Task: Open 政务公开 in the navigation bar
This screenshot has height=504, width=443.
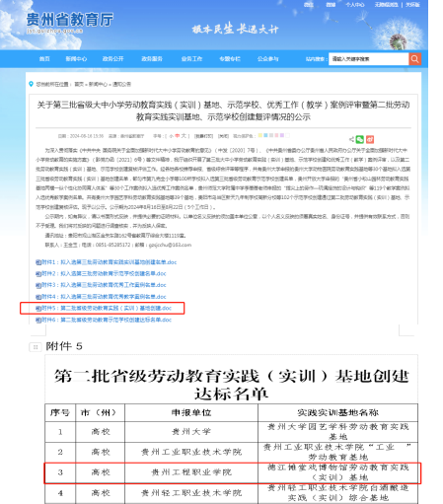Action: tap(112, 59)
